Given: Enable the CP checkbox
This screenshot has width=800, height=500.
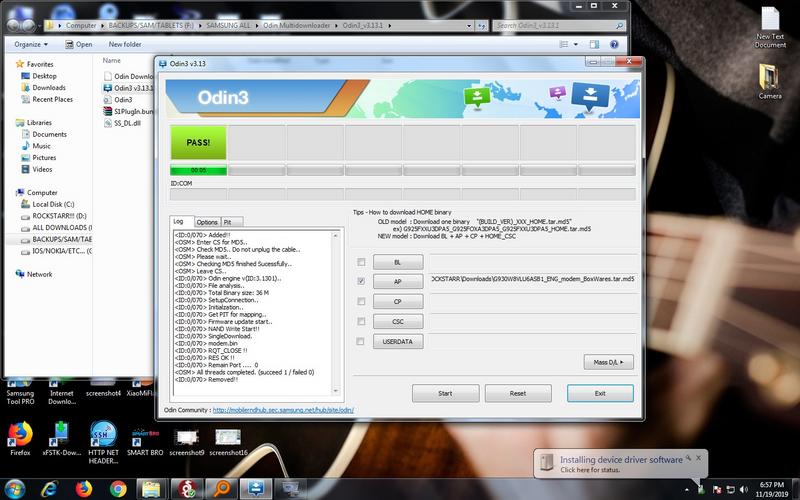Looking at the screenshot, I should click(x=361, y=301).
